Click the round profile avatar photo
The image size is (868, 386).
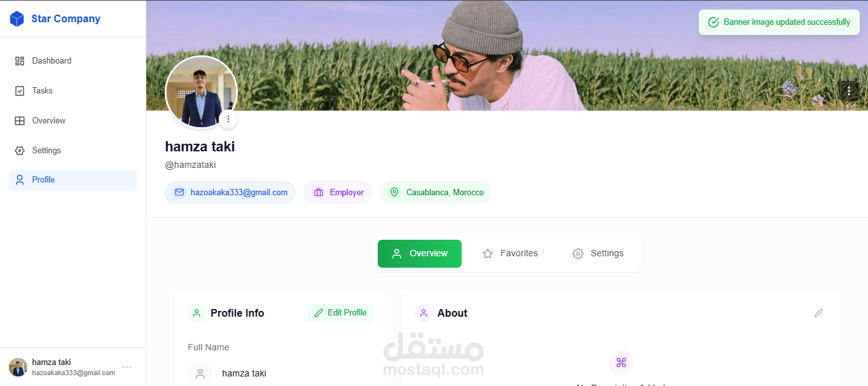pos(201,92)
